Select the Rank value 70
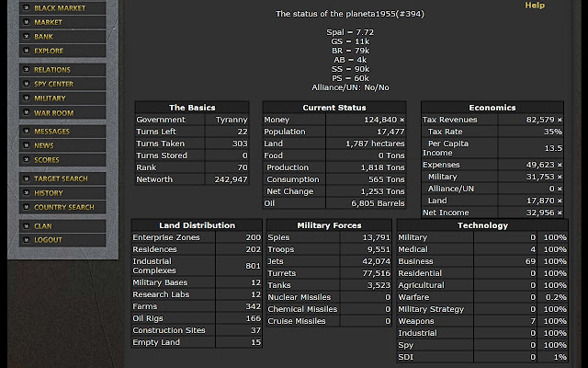The height and width of the screenshot is (368, 588). click(x=243, y=167)
